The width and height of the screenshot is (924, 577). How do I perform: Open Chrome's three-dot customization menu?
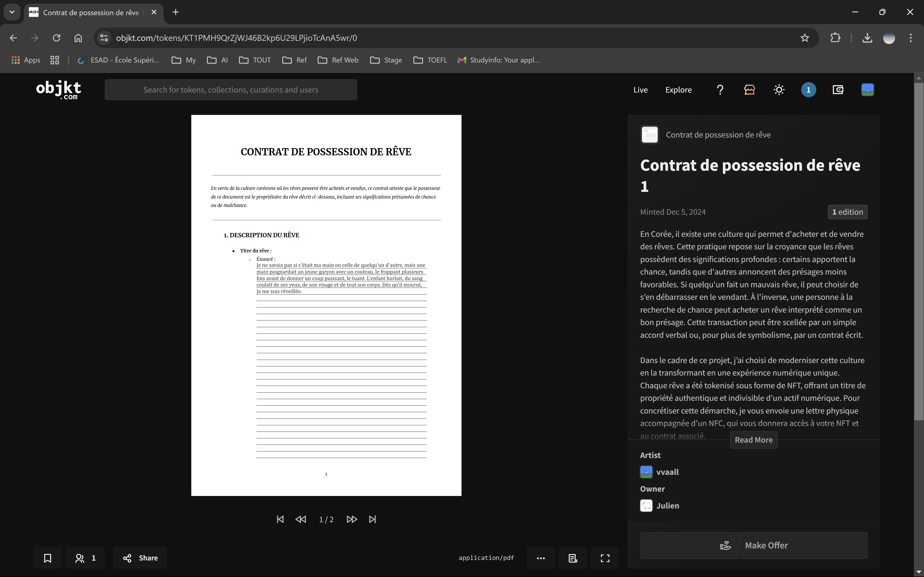(x=910, y=38)
